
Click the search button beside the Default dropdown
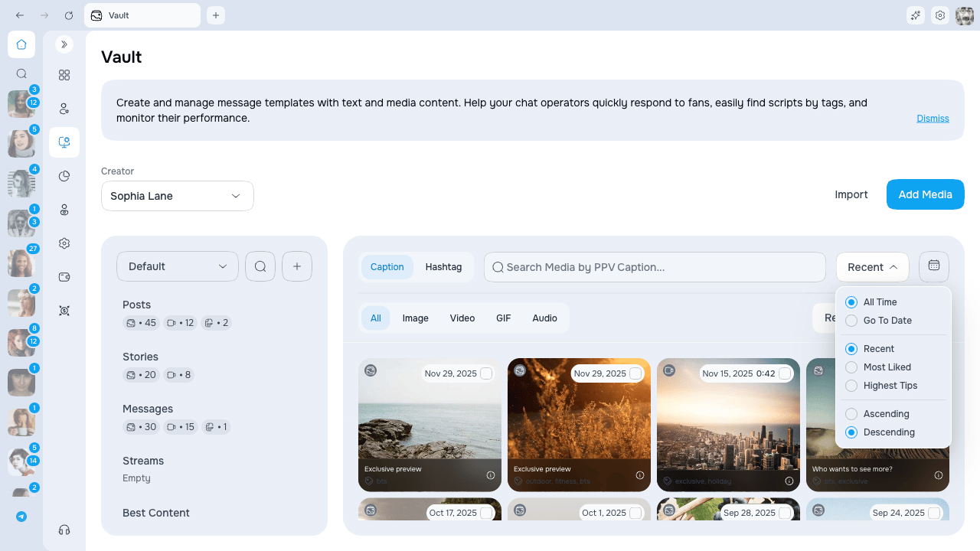tap(260, 266)
